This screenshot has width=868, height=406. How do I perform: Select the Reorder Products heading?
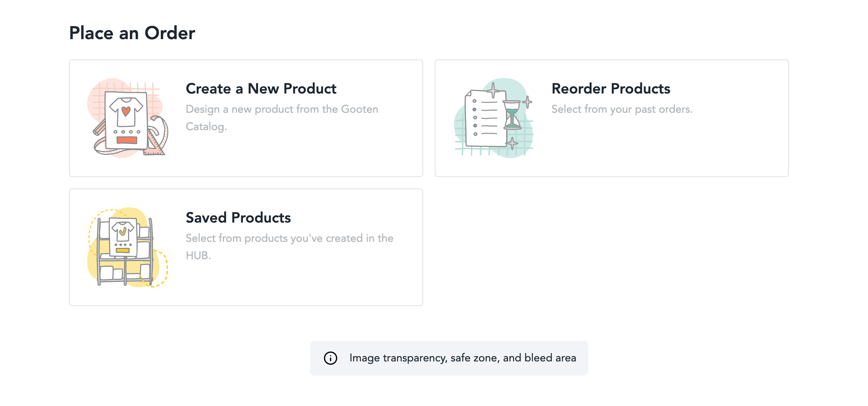(x=611, y=89)
